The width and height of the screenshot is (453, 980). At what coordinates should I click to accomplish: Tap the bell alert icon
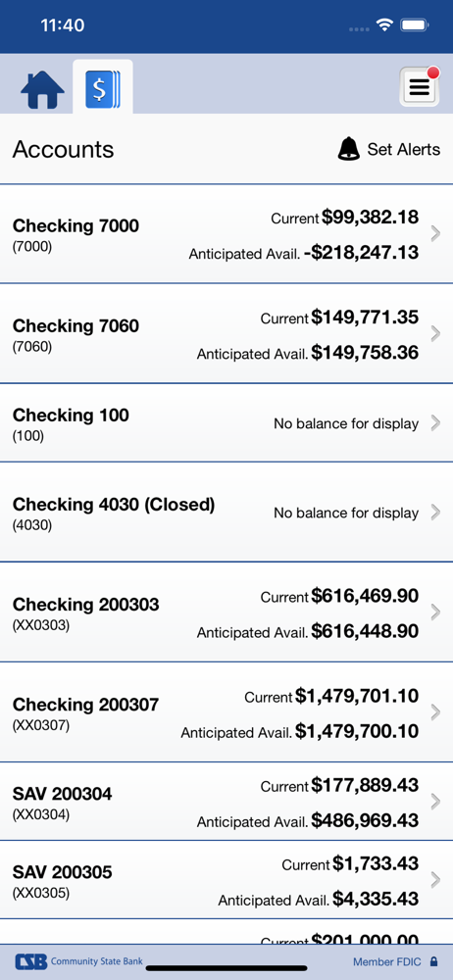[x=348, y=149]
